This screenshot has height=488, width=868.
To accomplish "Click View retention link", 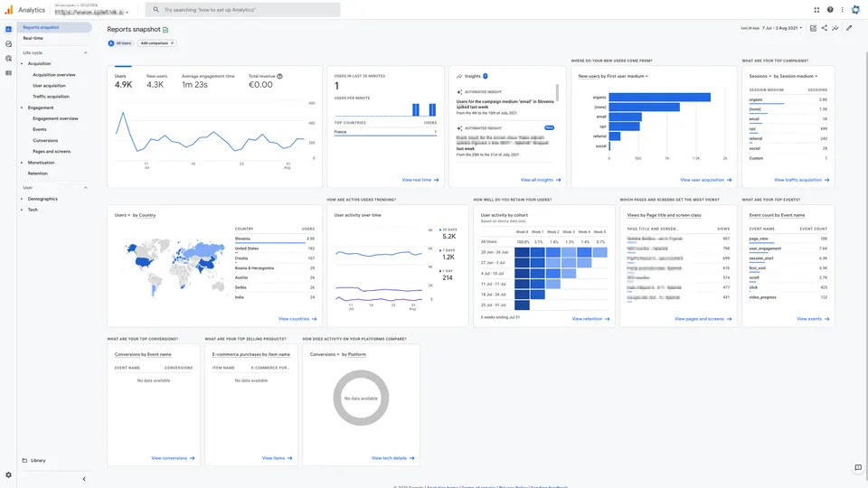I will (x=590, y=319).
